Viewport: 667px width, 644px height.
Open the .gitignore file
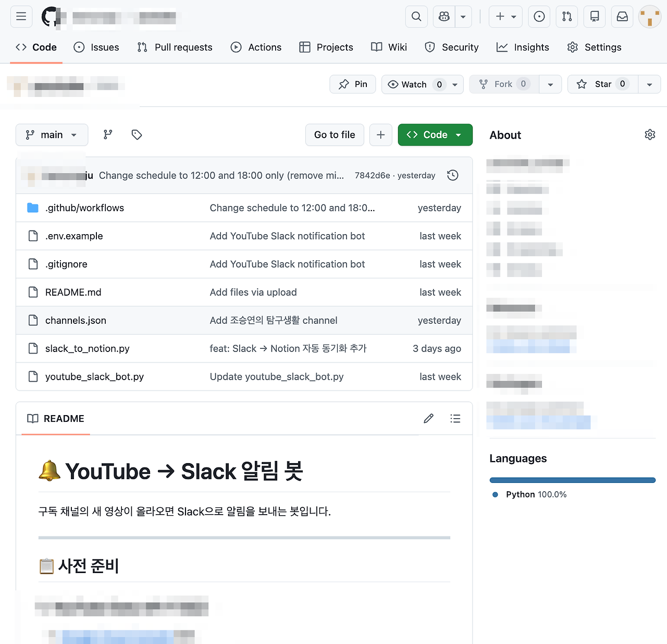point(66,264)
